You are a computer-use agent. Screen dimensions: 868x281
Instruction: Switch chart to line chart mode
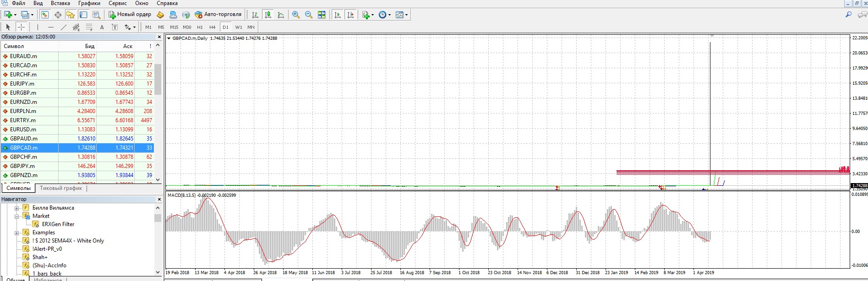[x=281, y=15]
